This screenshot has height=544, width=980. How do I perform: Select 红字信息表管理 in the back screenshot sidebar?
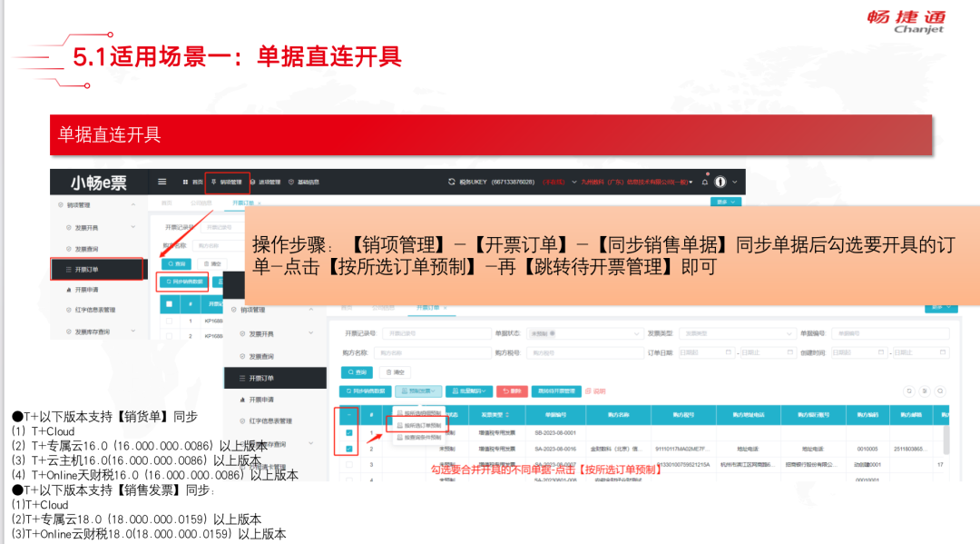coord(91,310)
